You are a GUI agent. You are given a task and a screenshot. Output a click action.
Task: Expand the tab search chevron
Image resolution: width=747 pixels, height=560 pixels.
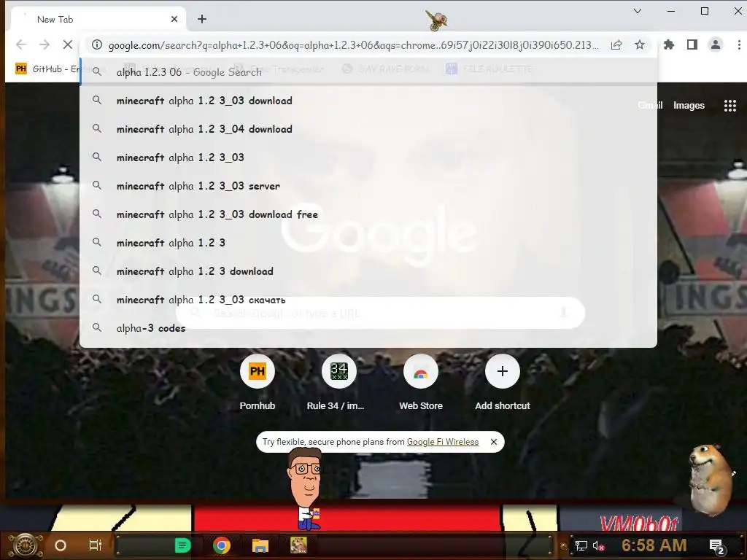638,11
